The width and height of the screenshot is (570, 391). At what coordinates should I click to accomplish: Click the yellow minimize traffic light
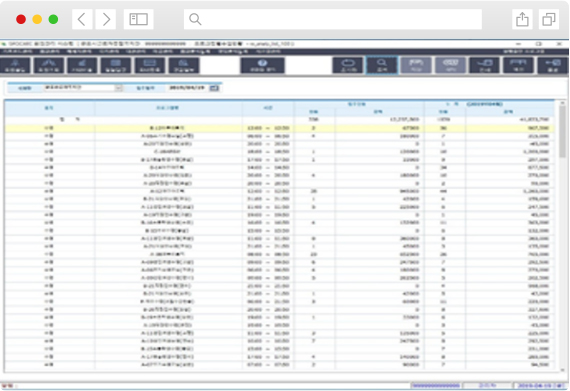[x=37, y=19]
